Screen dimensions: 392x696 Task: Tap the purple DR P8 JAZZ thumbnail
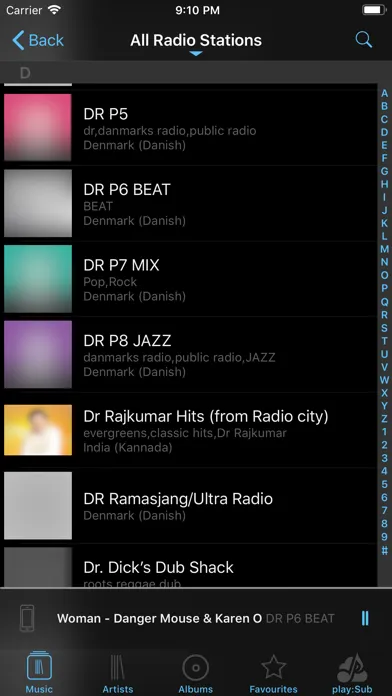point(38,354)
